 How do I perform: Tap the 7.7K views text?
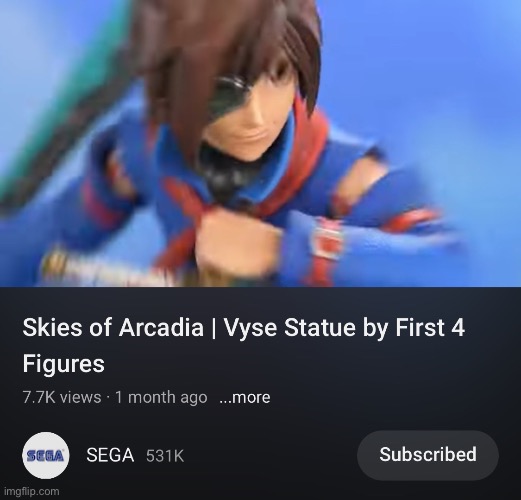point(62,397)
